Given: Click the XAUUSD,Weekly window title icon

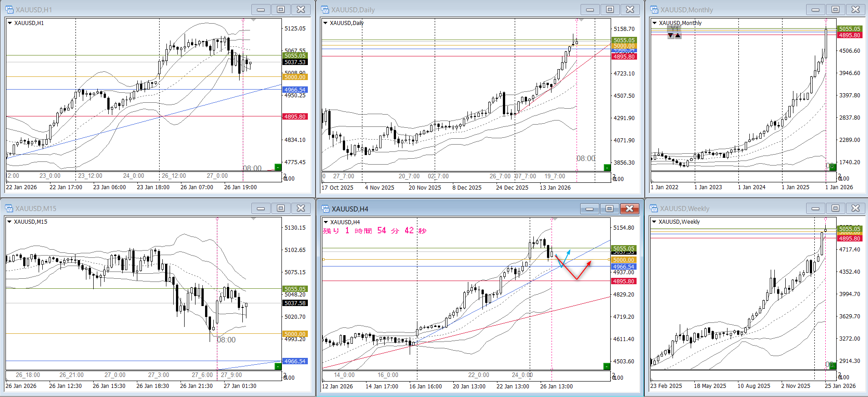Looking at the screenshot, I should 654,208.
